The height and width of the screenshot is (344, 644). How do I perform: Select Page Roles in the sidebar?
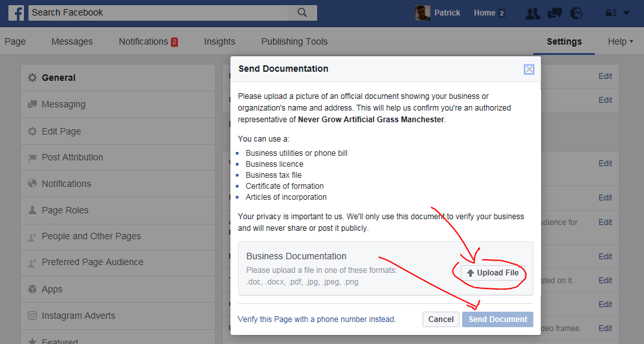pos(118,210)
